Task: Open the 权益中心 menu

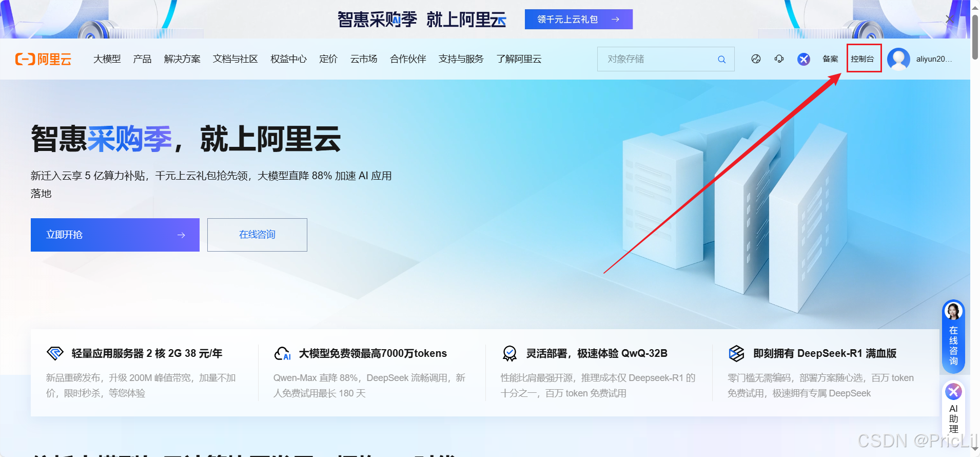Action: (288, 59)
